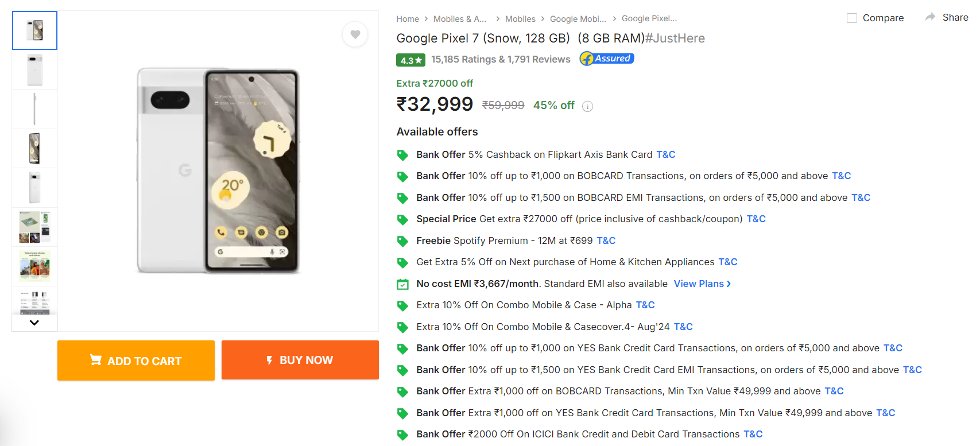Click the No cost EMI calendar icon
The width and height of the screenshot is (980, 446).
[403, 284]
